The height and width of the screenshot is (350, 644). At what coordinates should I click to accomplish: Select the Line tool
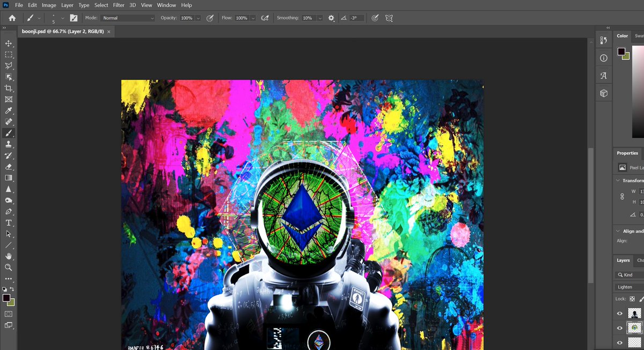click(x=9, y=245)
